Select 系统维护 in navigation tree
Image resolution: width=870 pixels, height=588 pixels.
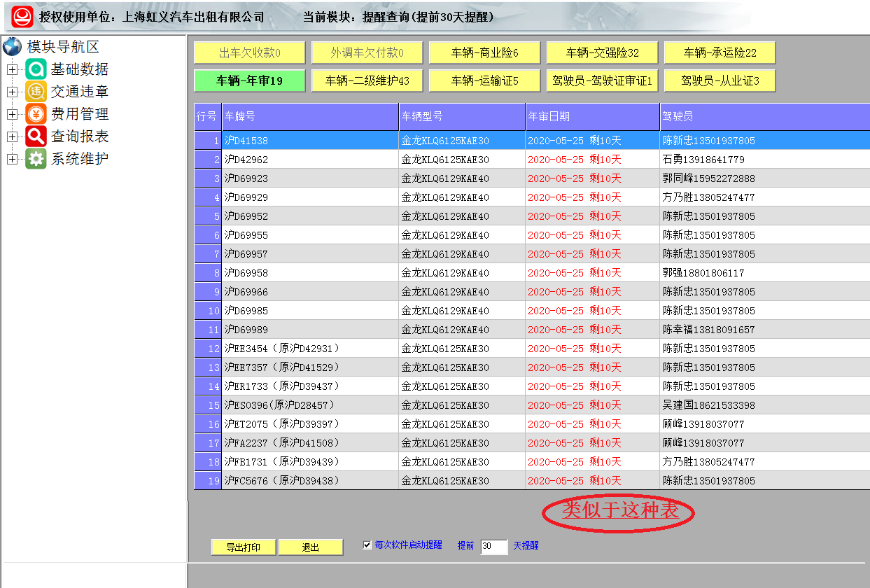click(80, 159)
